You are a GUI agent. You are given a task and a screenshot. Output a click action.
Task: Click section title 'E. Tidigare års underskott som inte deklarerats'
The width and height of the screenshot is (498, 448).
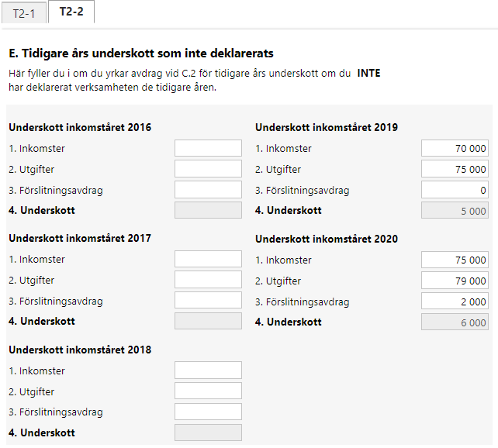pyautogui.click(x=141, y=53)
